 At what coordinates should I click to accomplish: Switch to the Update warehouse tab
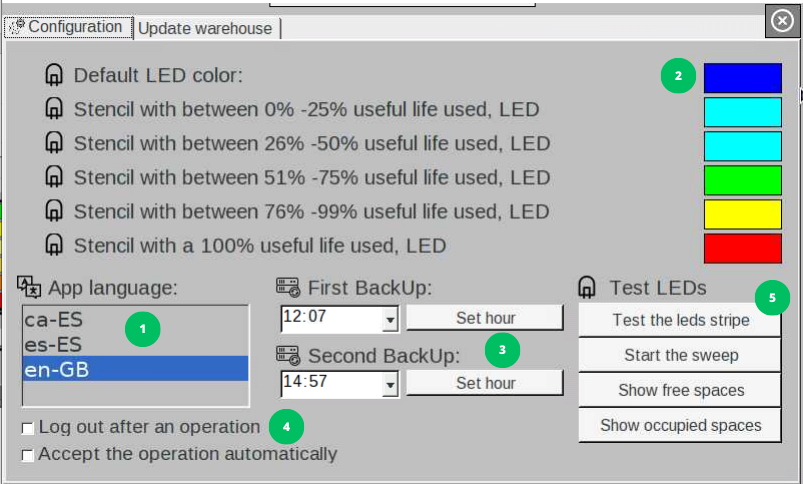pyautogui.click(x=205, y=28)
